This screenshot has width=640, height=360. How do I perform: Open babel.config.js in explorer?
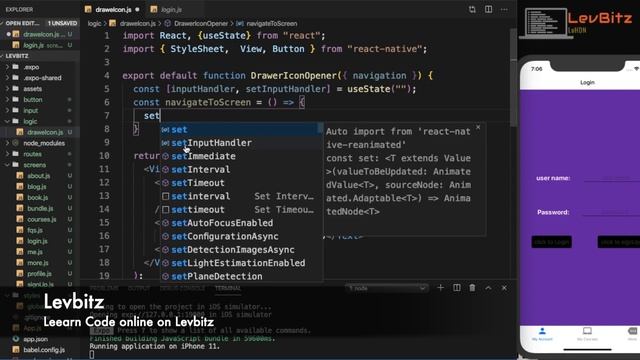[44, 350]
